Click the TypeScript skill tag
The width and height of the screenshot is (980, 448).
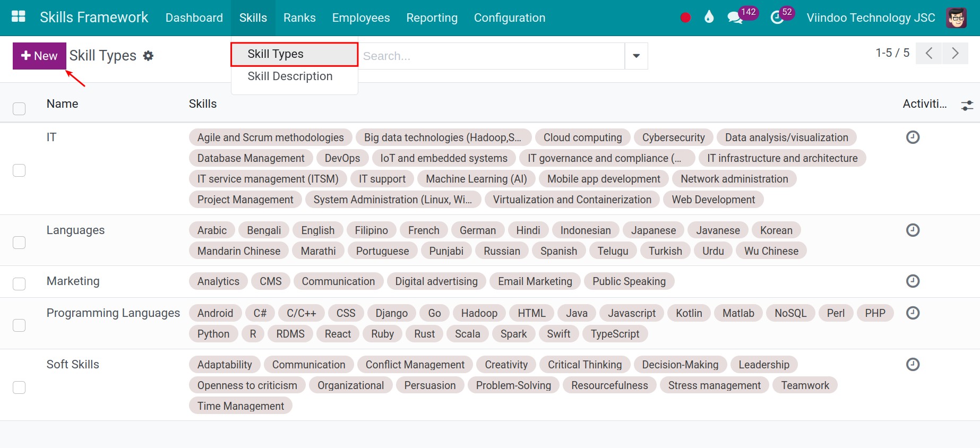click(615, 334)
